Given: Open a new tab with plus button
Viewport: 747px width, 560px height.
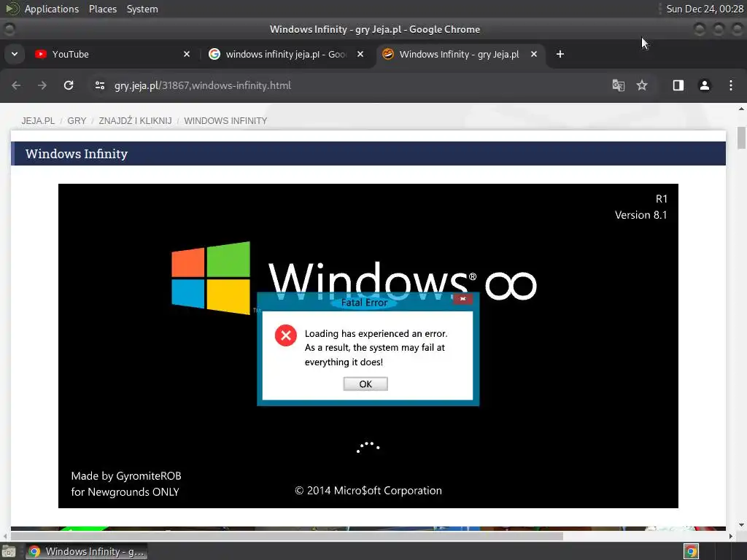Looking at the screenshot, I should [x=560, y=54].
